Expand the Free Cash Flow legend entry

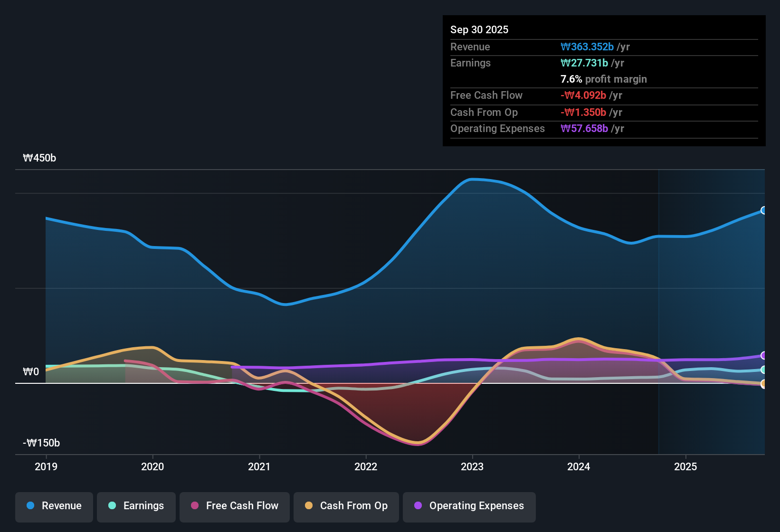pos(234,506)
